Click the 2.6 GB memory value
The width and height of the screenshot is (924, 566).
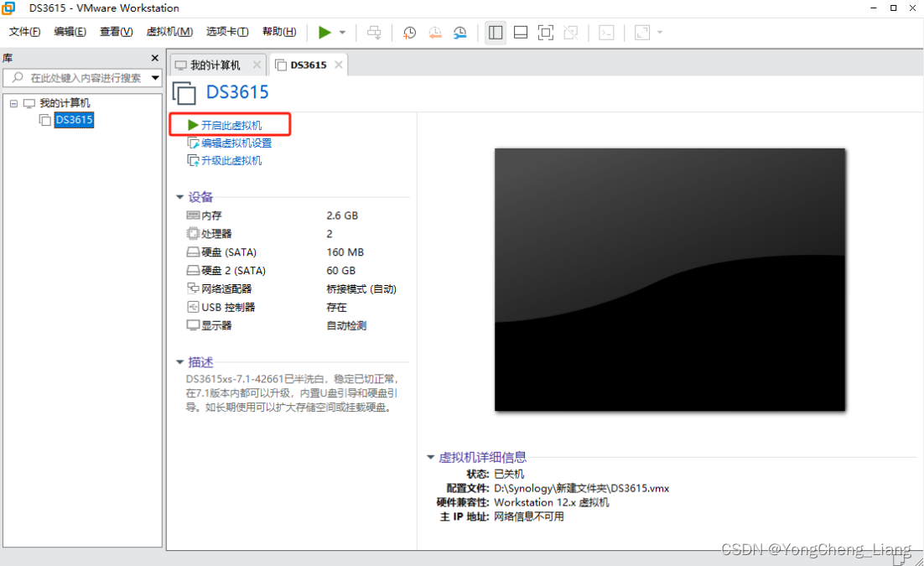coord(342,215)
